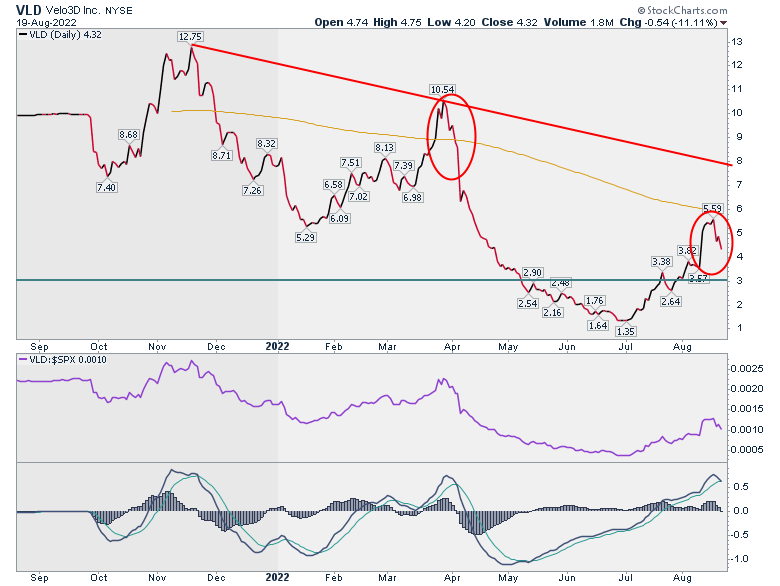Image resolution: width=780 pixels, height=586 pixels.
Task: Click the 0.5 MACD axis value
Action: [x=741, y=487]
